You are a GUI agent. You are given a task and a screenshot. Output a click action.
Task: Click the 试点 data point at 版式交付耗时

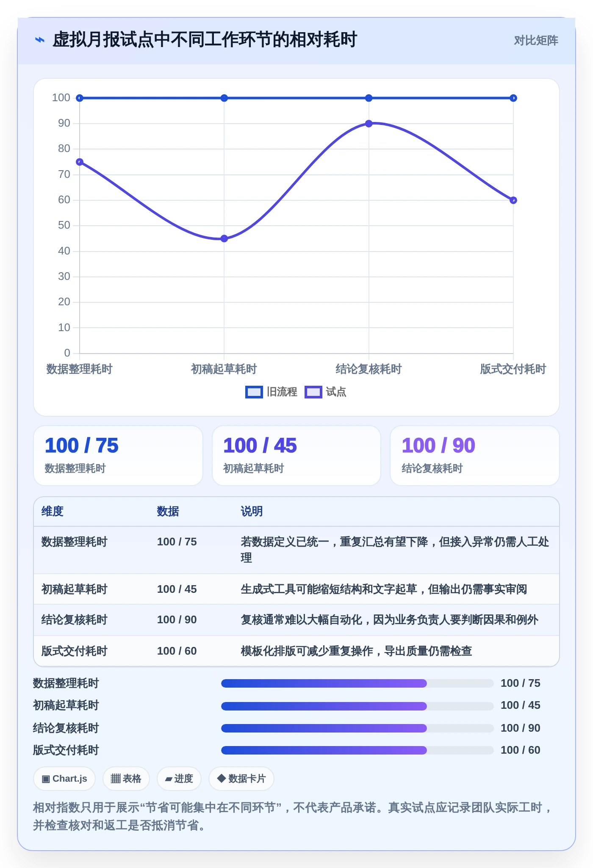(x=513, y=200)
